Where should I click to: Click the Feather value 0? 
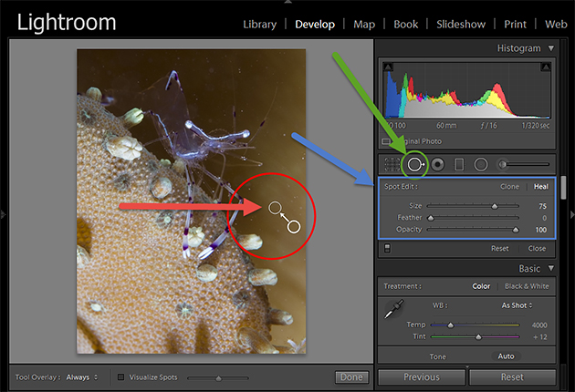[545, 218]
